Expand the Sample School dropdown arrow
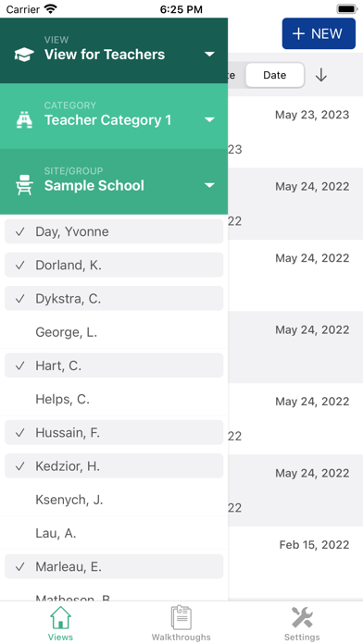Image resolution: width=363 pixels, height=644 pixels. click(209, 185)
